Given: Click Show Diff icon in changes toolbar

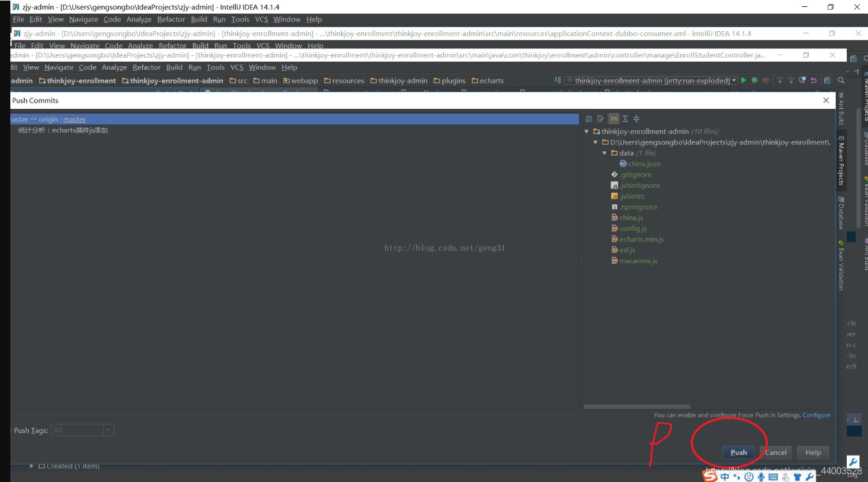Looking at the screenshot, I should point(589,119).
